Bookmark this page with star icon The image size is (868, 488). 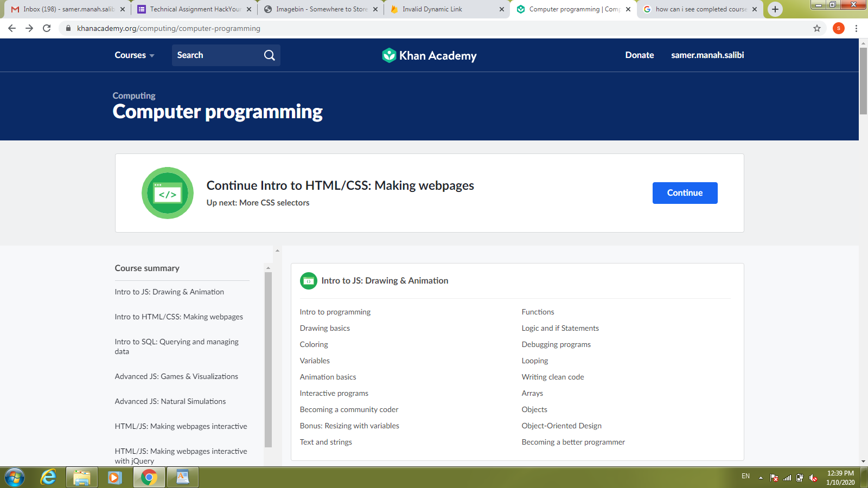(817, 28)
